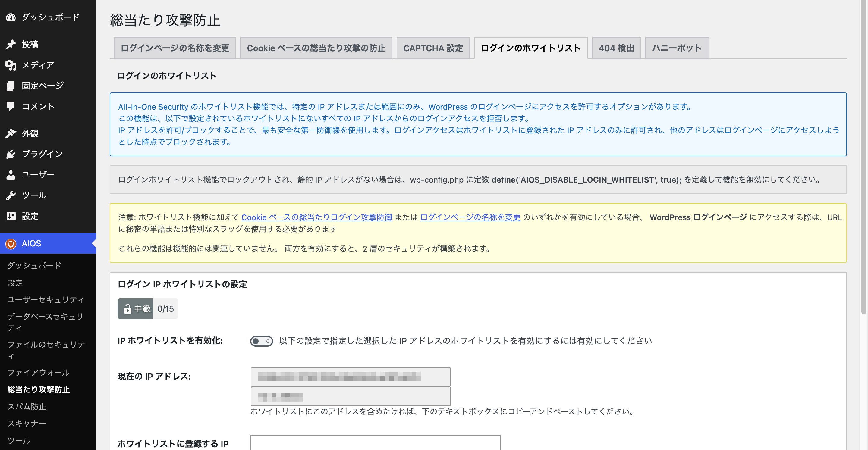Click the first 現在の IP アドレス field
This screenshot has width=868, height=450.
(x=351, y=377)
